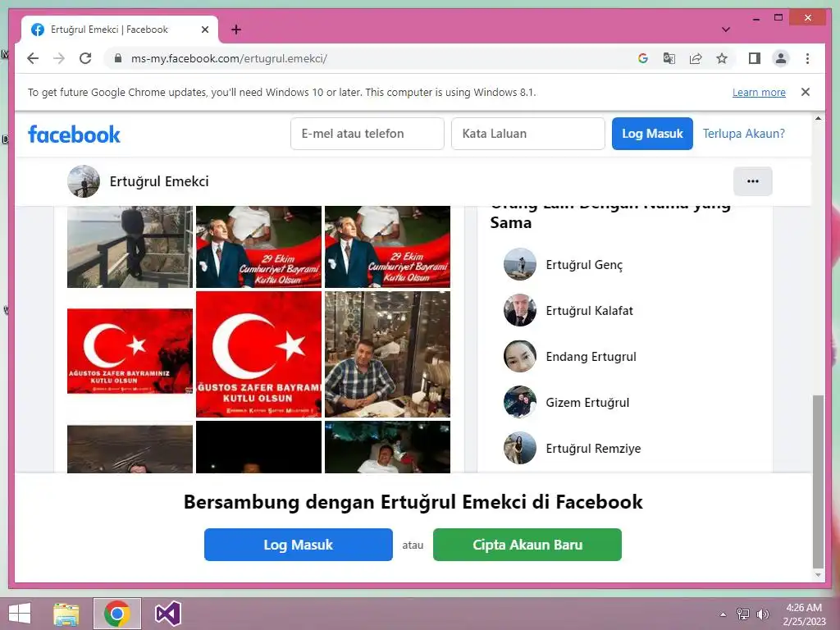Image resolution: width=840 pixels, height=630 pixels.
Task: Dismiss the Chrome update notification bar
Action: click(806, 92)
